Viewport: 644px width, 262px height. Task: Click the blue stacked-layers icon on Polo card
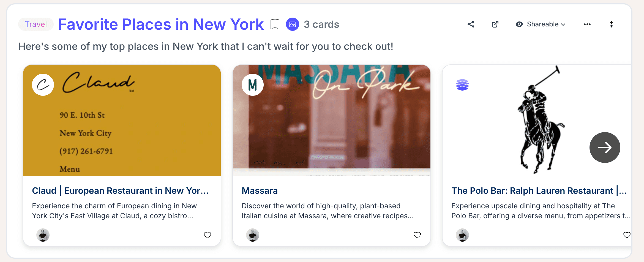click(462, 85)
